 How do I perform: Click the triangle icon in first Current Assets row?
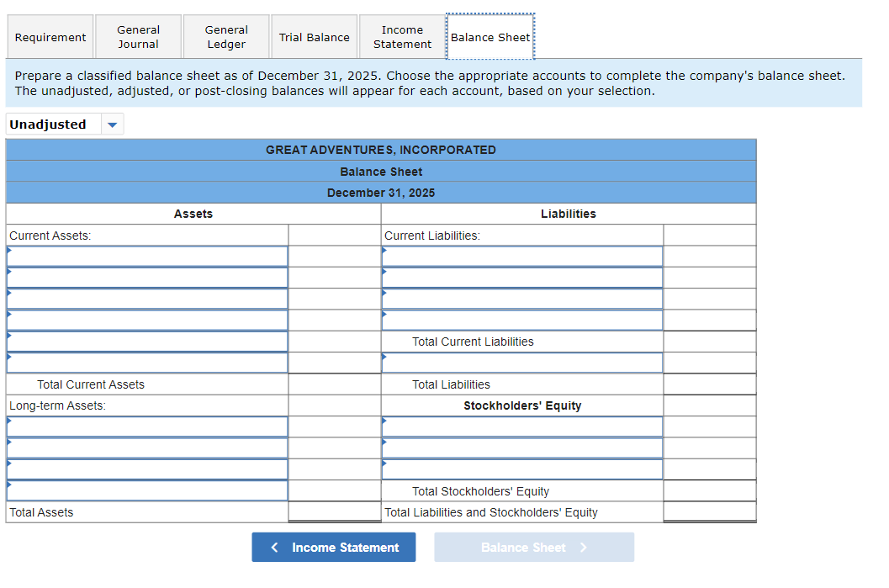tap(10, 251)
